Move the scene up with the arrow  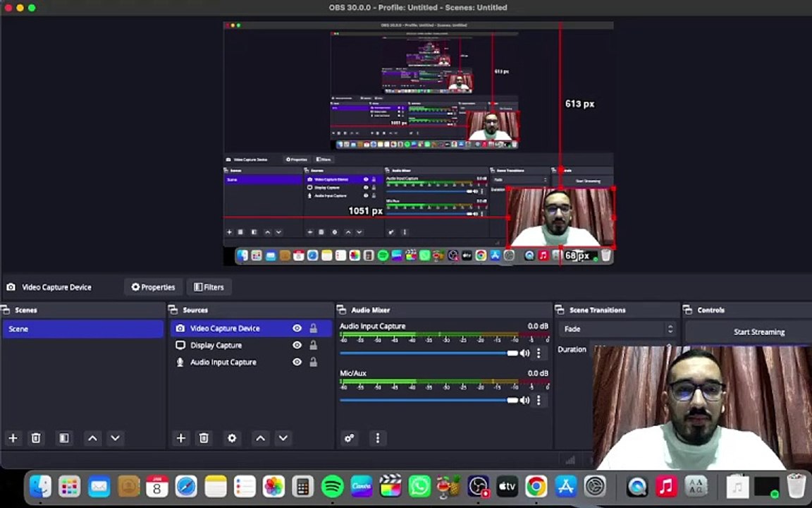pyautogui.click(x=93, y=438)
